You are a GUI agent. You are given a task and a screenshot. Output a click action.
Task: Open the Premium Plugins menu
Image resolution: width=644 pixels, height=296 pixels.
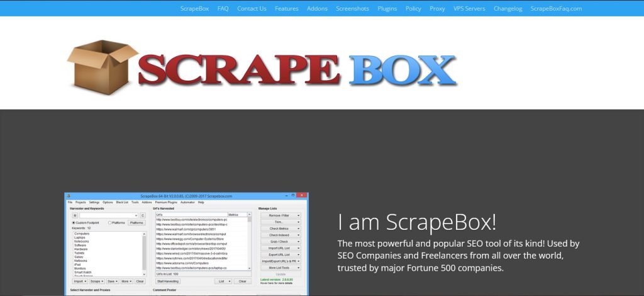tap(166, 202)
